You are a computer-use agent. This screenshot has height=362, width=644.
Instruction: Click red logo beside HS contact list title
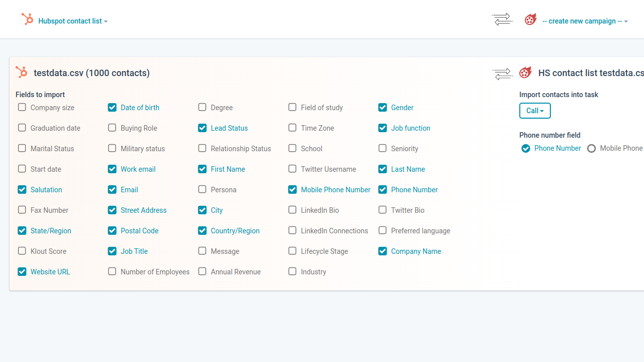[x=525, y=73]
